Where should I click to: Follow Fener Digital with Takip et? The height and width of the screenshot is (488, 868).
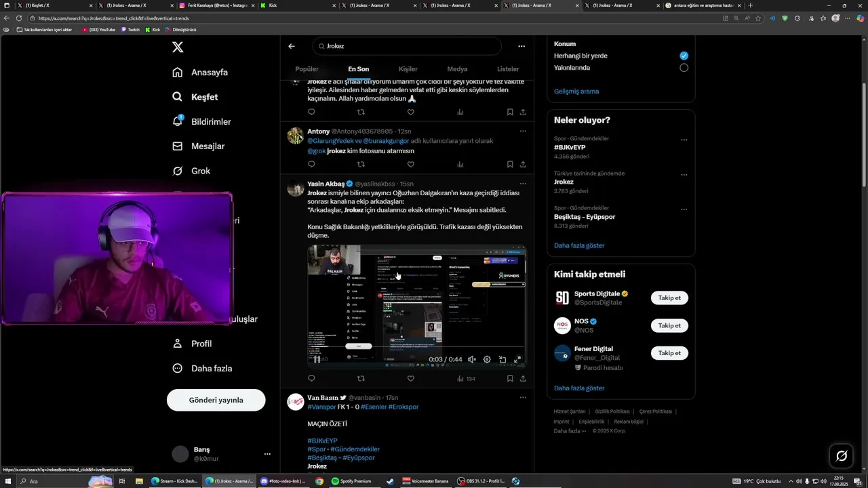click(669, 353)
